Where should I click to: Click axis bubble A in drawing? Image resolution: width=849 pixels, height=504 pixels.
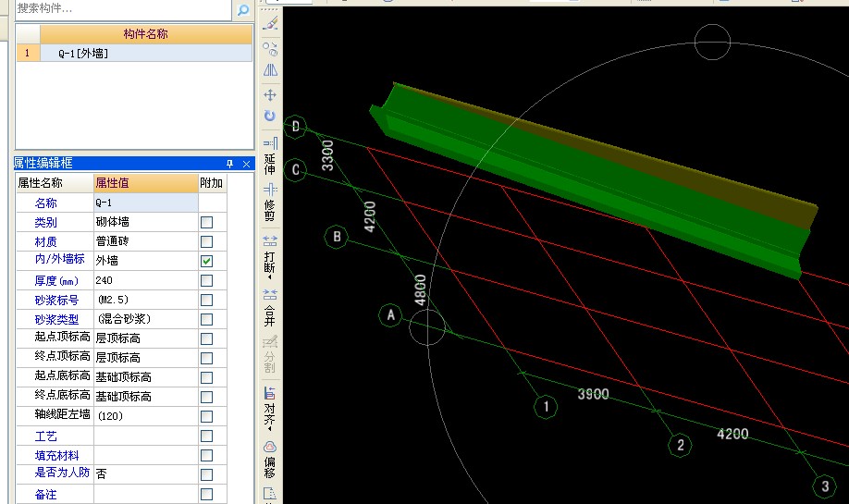point(390,315)
